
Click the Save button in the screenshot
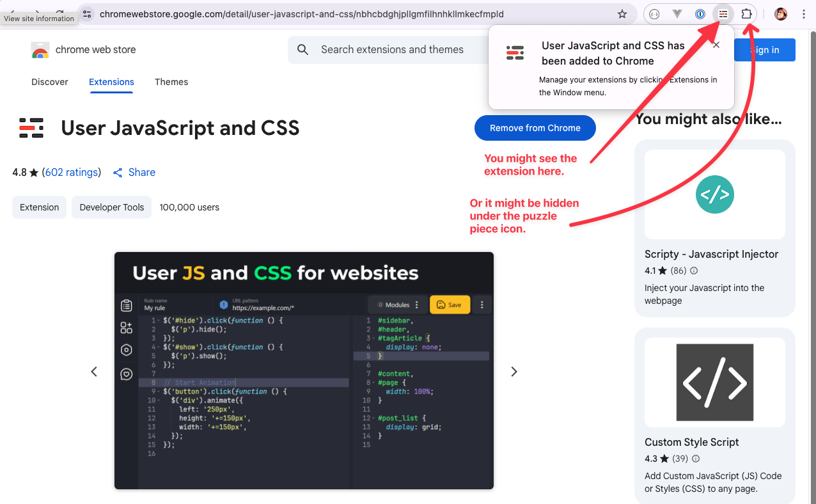450,305
